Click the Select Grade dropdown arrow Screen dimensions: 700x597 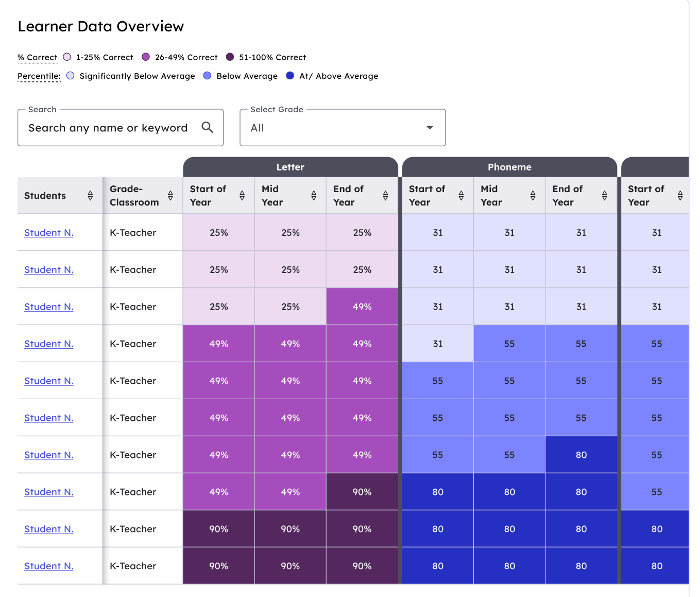click(430, 128)
